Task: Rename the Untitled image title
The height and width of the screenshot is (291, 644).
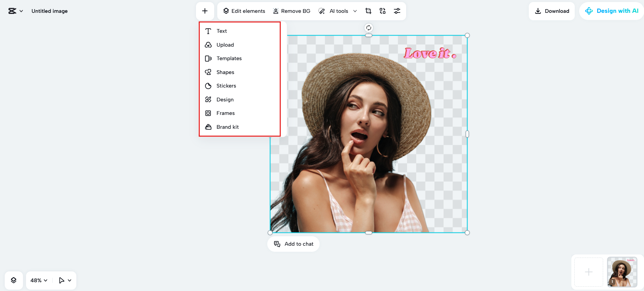Action: (x=50, y=11)
